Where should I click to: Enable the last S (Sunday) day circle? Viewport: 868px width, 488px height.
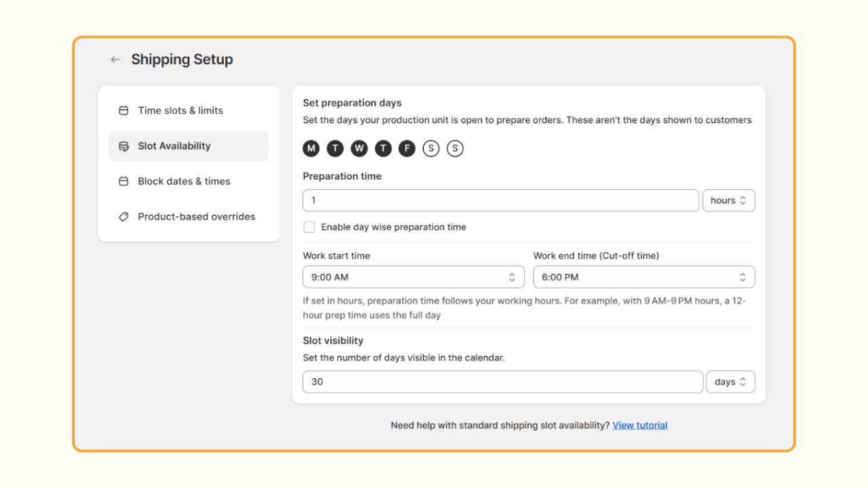tap(455, 148)
